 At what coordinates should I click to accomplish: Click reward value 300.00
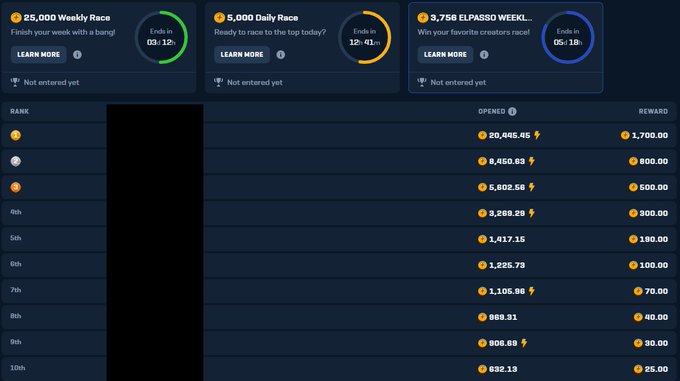pos(654,213)
